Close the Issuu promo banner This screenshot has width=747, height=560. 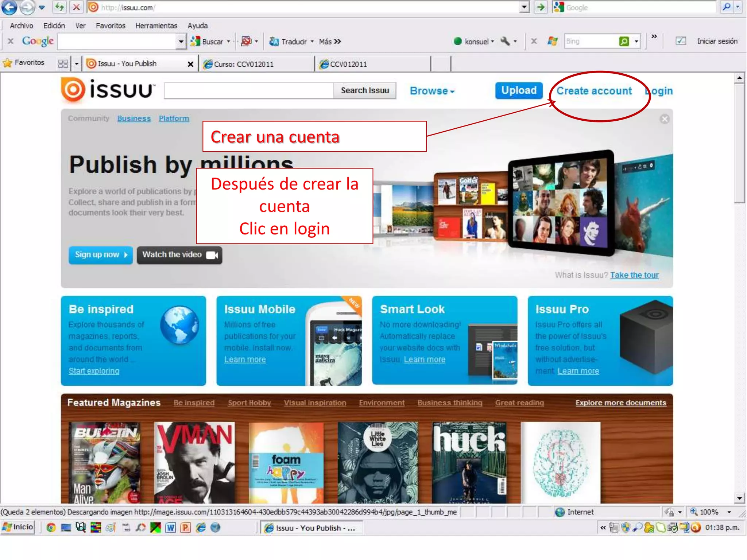point(665,119)
